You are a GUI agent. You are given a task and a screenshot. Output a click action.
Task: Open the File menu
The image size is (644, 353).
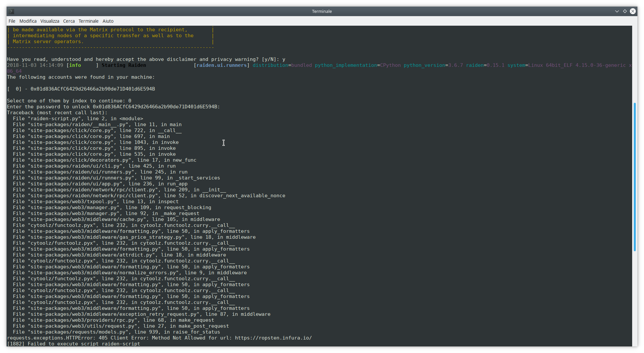coord(12,21)
